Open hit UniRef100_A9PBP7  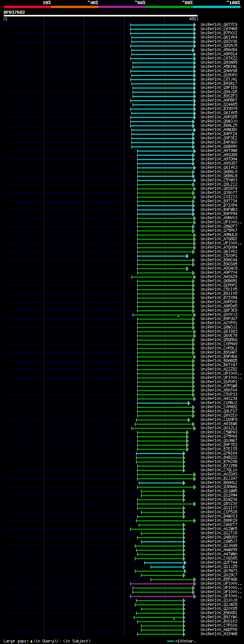[219, 100]
